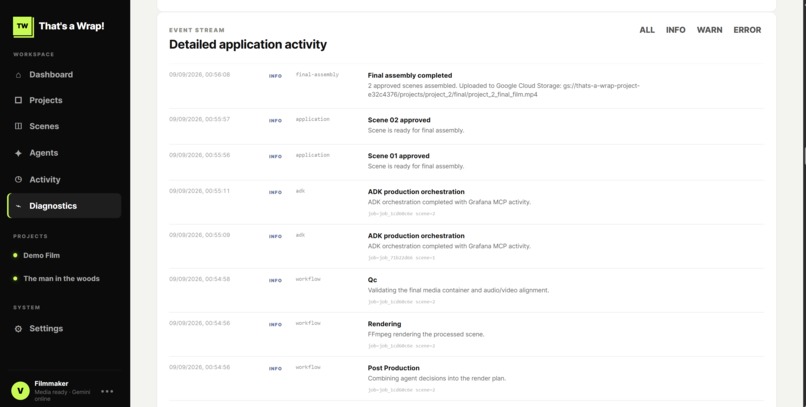
Task: Open the three-dot user menu
Action: (107, 391)
